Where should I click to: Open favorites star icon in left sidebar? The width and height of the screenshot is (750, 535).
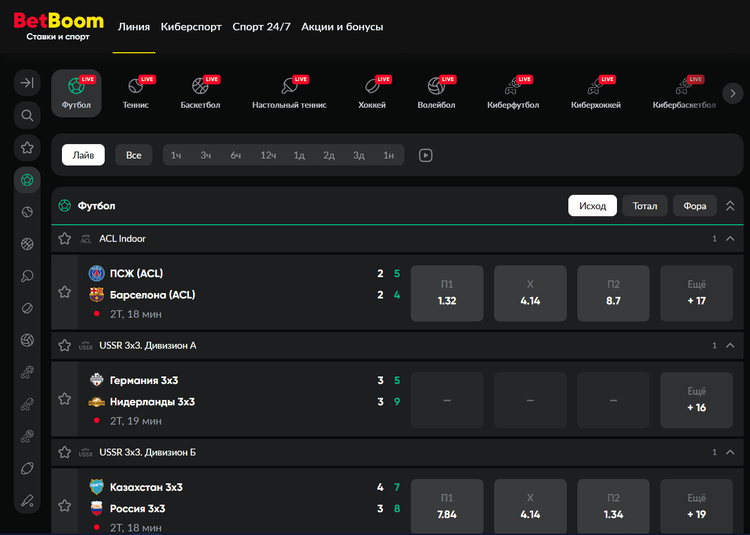[27, 147]
